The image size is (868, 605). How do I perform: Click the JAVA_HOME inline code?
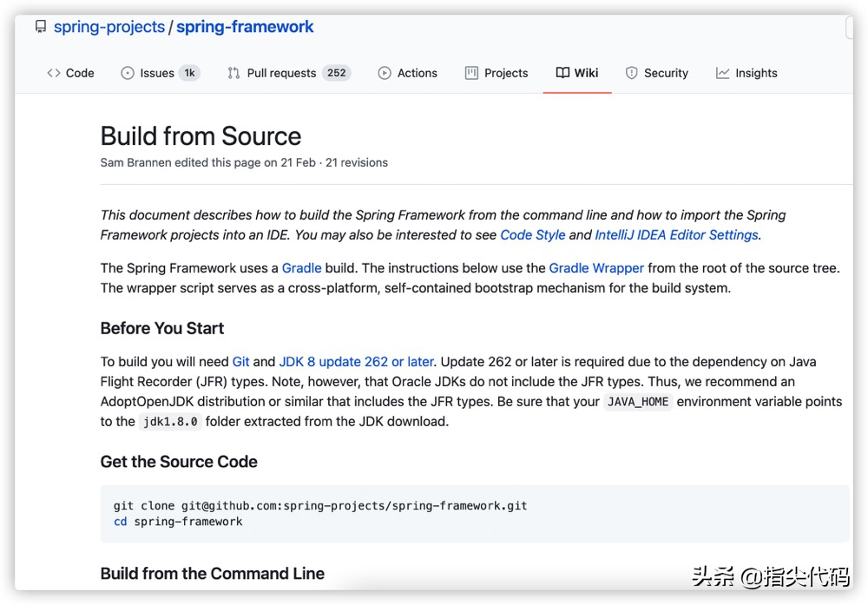(638, 402)
